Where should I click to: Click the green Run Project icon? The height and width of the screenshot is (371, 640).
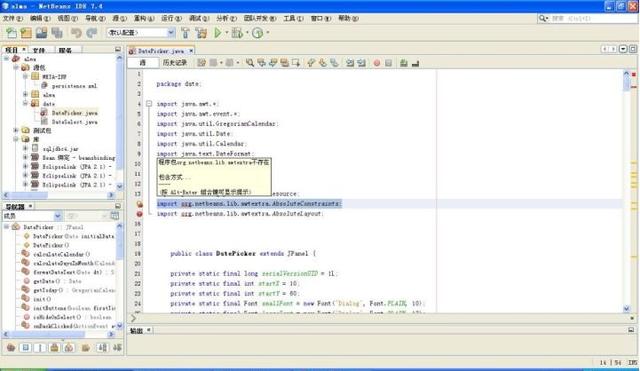tap(218, 33)
